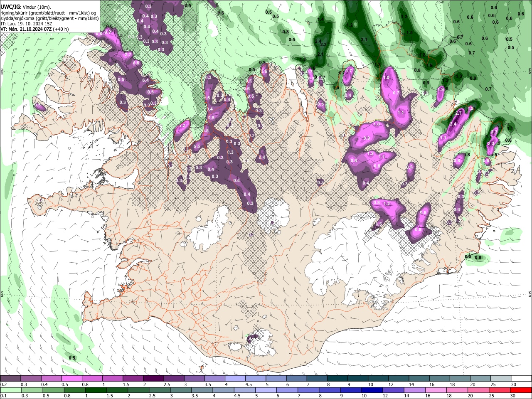The width and height of the screenshot is (532, 399).
Task: Pick the dark teal swatch at 9 in the upper legend
Action: pyautogui.click(x=357, y=379)
